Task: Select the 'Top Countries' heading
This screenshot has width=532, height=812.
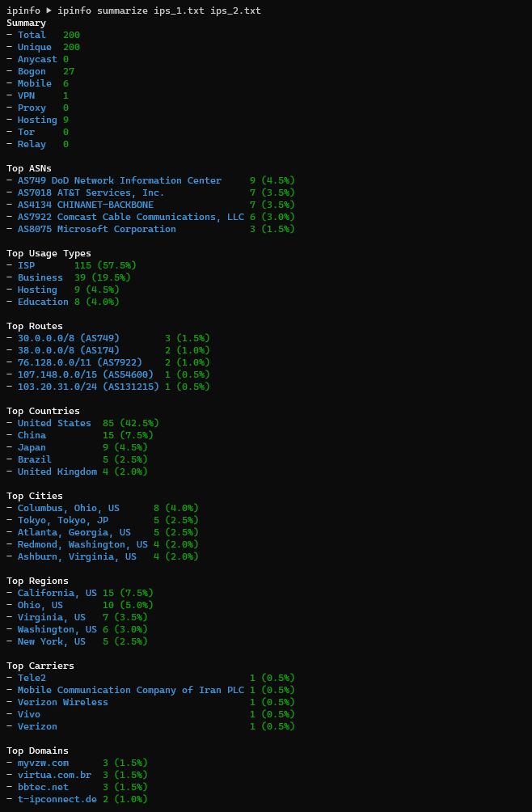Action: click(43, 411)
